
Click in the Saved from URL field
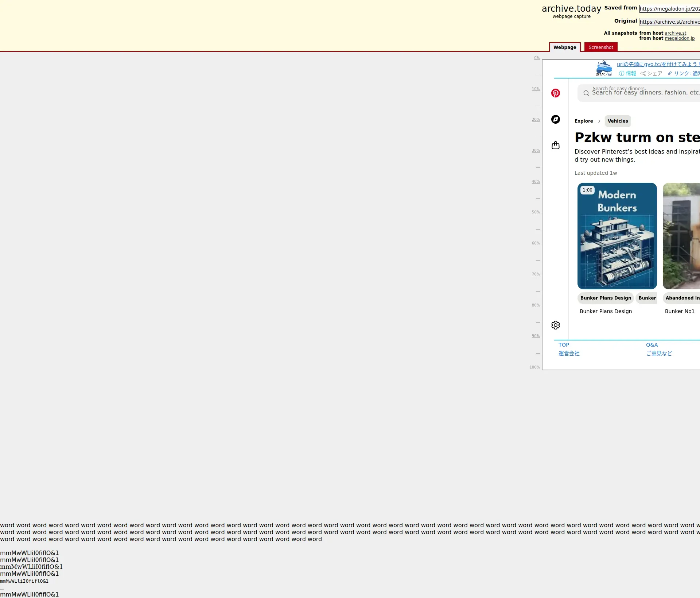pyautogui.click(x=669, y=9)
